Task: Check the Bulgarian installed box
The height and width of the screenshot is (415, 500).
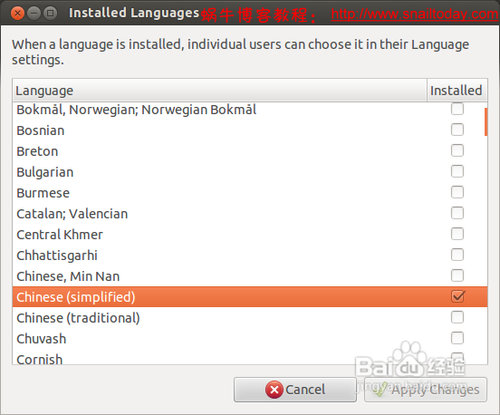Action: [457, 171]
